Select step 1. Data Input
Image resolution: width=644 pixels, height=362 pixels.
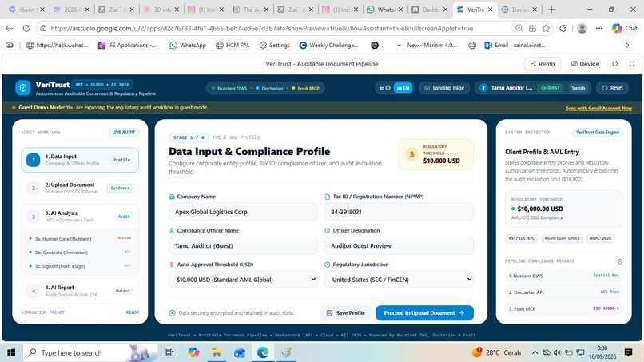(80, 160)
